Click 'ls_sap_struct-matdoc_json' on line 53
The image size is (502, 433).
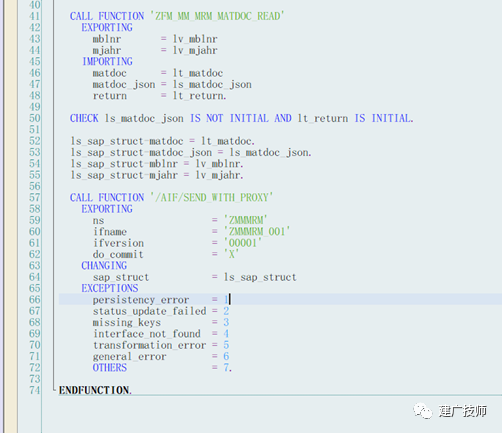tap(141, 152)
